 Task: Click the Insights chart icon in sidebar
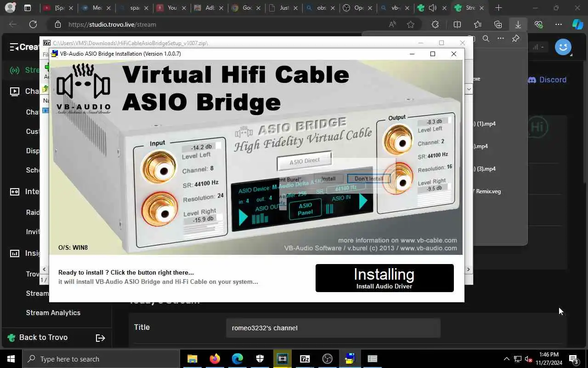tap(15, 253)
